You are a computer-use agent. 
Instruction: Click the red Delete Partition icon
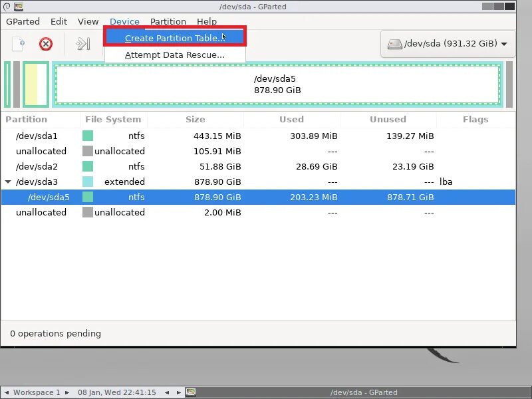point(45,42)
